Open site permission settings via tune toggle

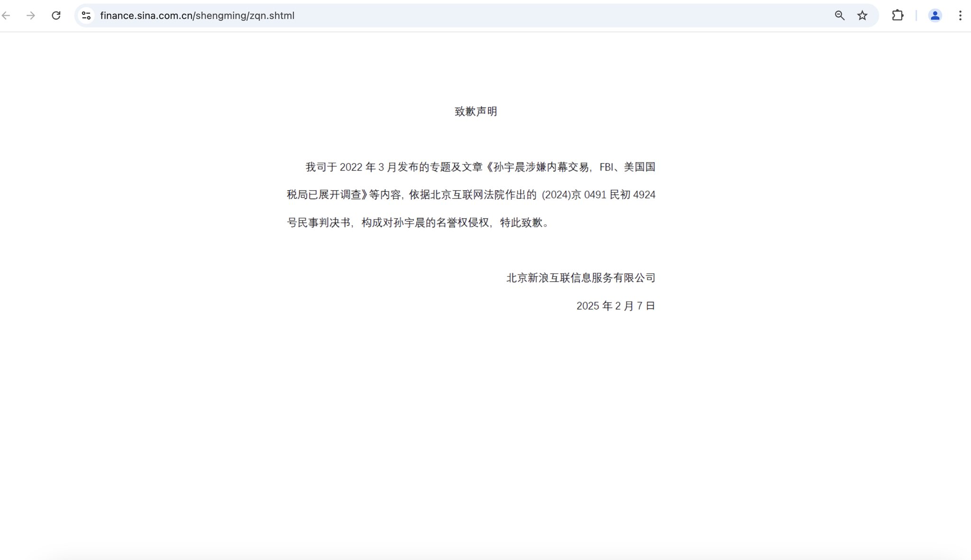86,15
